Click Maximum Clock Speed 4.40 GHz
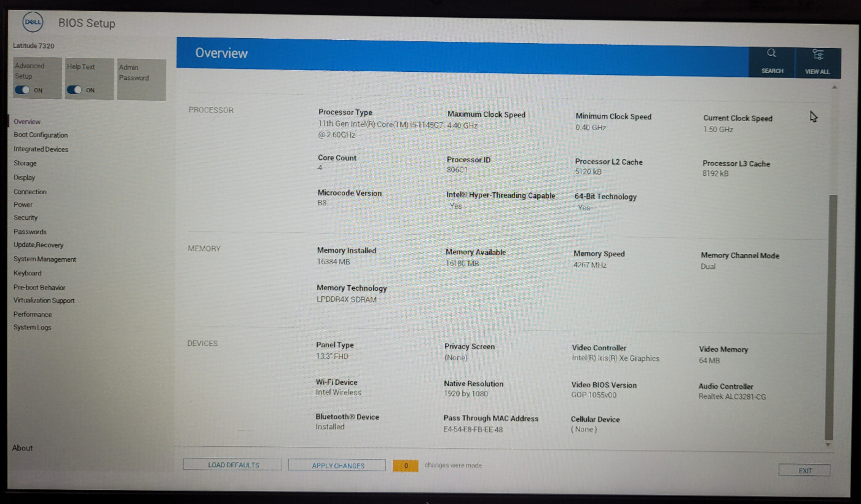This screenshot has height=504, width=861. coord(462,125)
